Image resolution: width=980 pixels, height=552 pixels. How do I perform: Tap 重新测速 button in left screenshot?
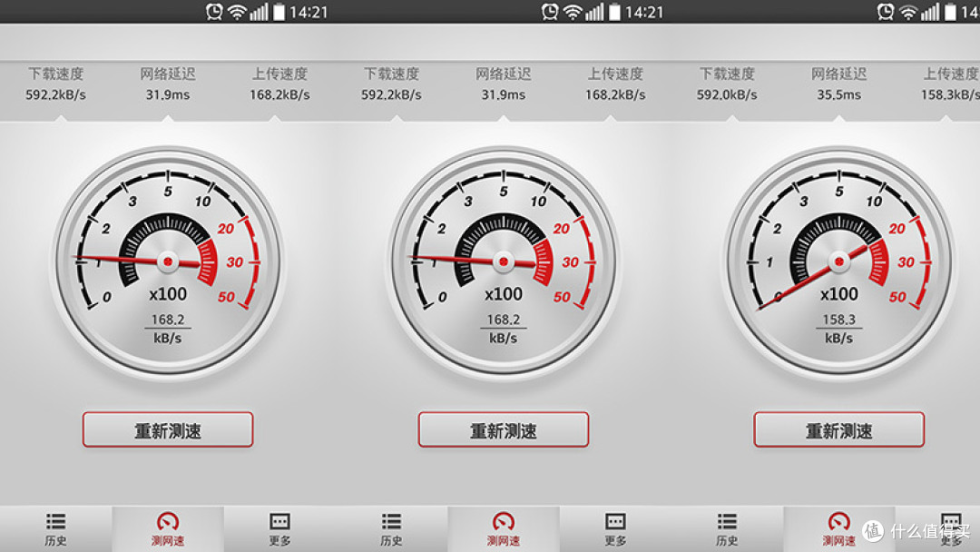tap(168, 429)
